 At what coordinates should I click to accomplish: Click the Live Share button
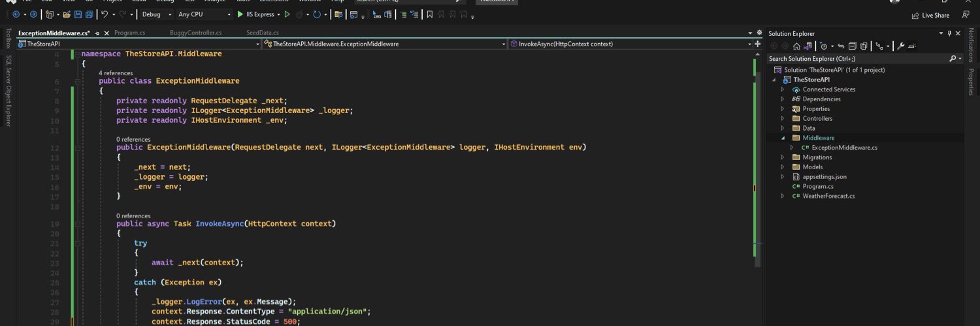click(930, 15)
